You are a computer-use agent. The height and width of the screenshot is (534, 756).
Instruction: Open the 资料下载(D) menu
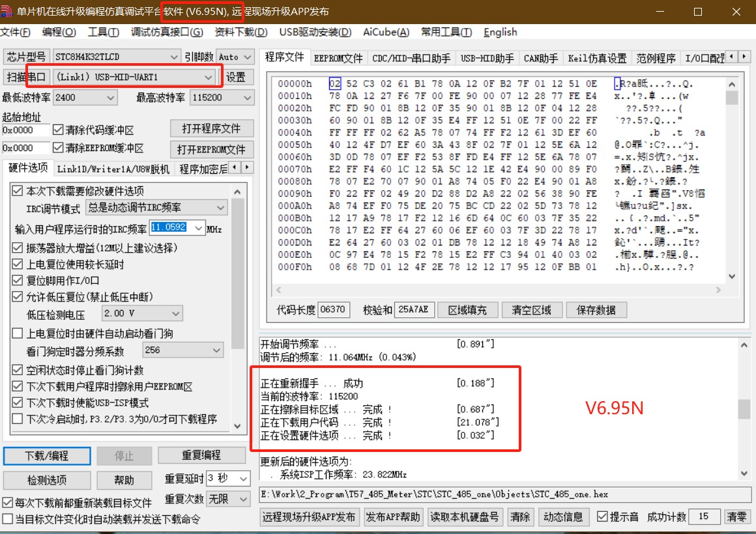click(240, 33)
